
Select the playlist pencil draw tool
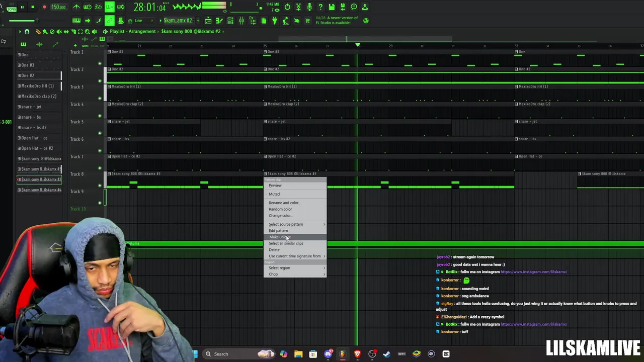pyautogui.click(x=38, y=32)
